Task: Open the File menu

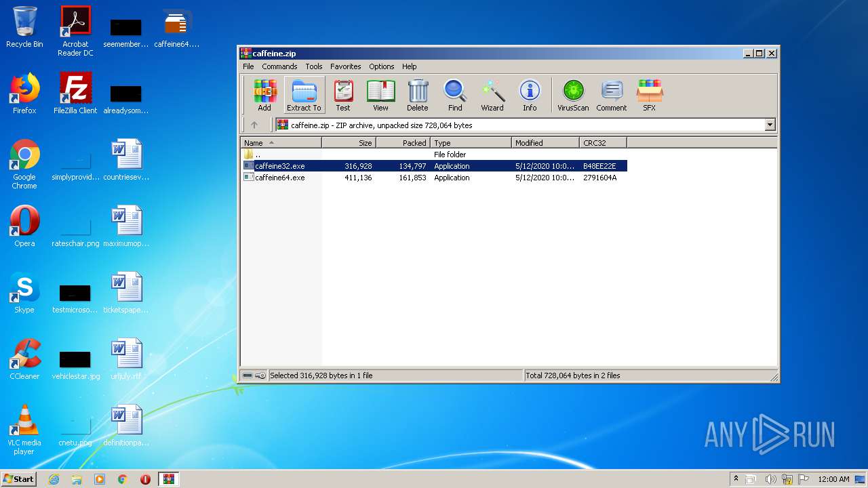Action: [248, 66]
